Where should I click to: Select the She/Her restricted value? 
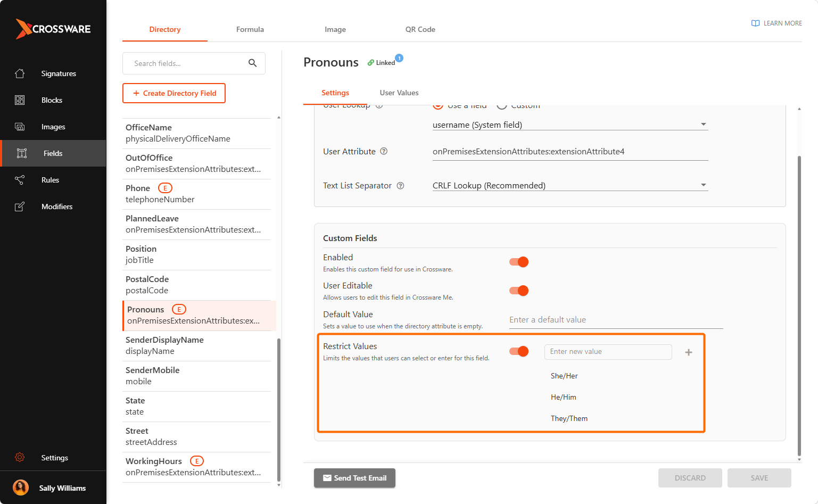(564, 376)
